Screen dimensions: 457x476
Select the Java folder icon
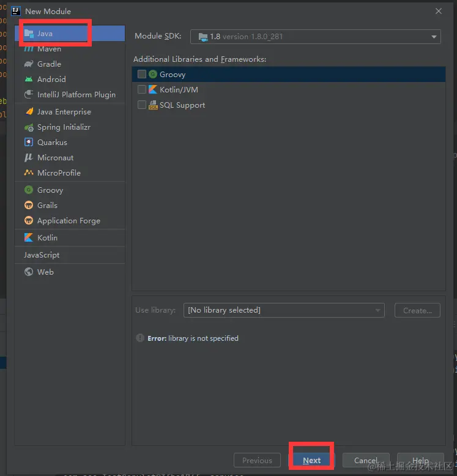29,34
